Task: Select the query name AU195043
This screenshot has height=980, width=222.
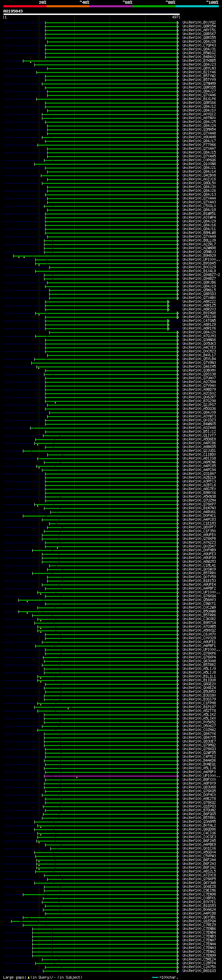Action: [x=13, y=11]
